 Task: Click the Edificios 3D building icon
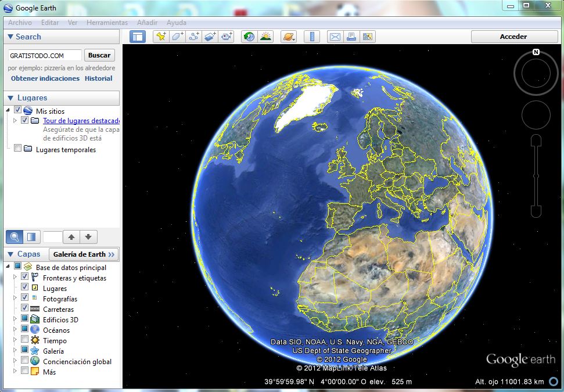(x=35, y=319)
